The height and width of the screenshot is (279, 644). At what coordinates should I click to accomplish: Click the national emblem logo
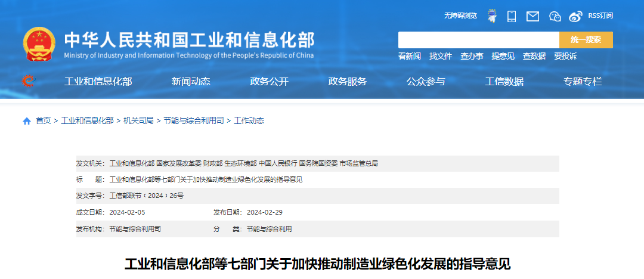click(39, 44)
